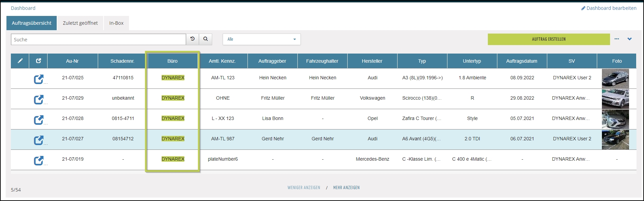Expand the "Alle" filter dropdown
The height and width of the screenshot is (201, 644).
(x=261, y=39)
